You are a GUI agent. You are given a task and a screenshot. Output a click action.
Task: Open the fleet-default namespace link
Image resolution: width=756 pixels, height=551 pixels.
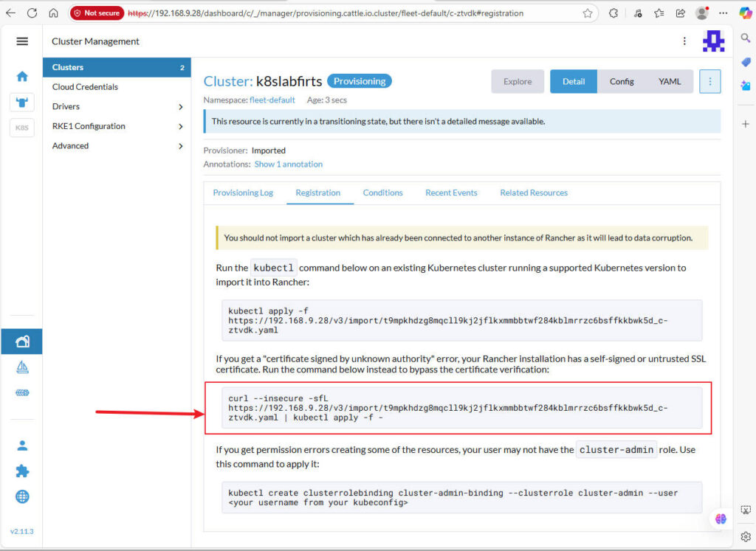[x=272, y=100]
